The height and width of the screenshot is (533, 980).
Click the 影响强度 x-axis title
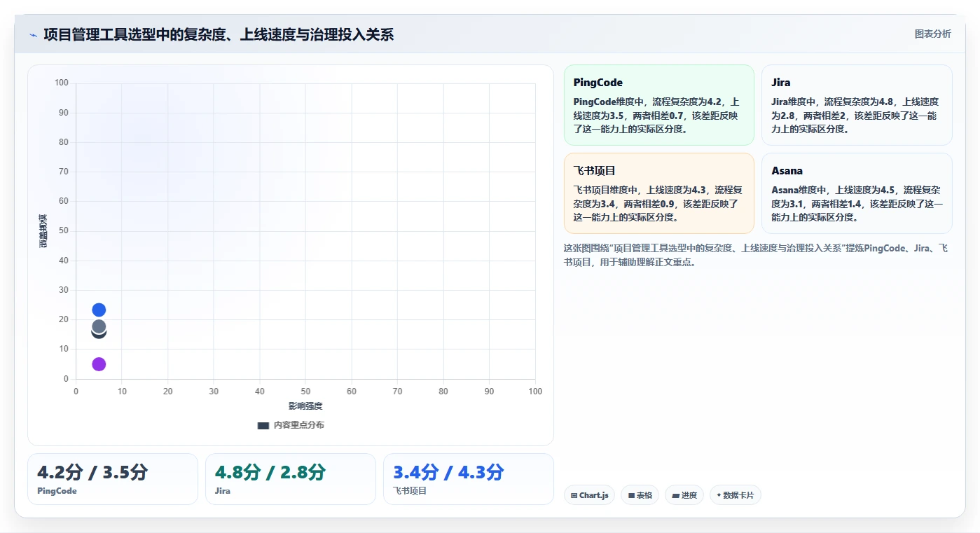[x=305, y=406]
